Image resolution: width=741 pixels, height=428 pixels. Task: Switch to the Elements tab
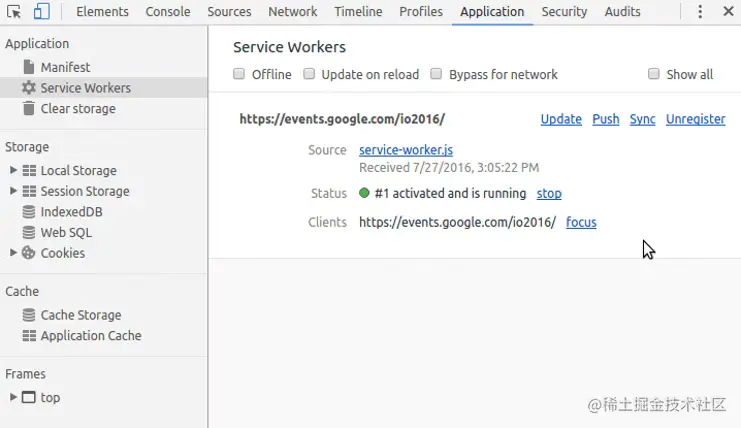103,12
